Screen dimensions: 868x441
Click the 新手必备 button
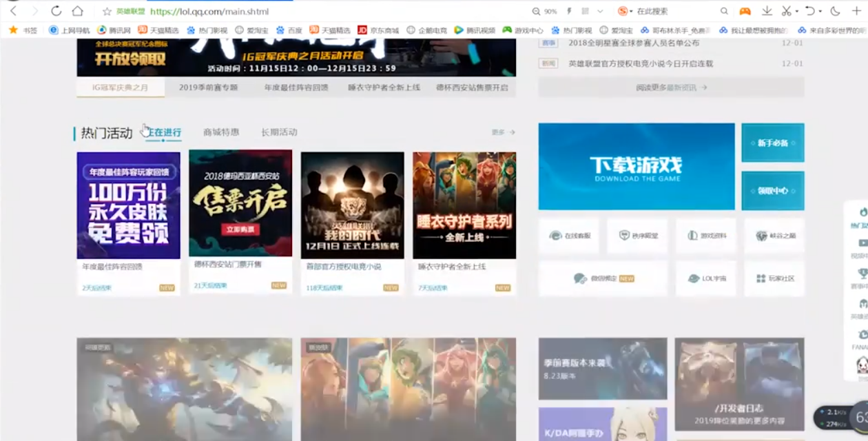point(772,143)
